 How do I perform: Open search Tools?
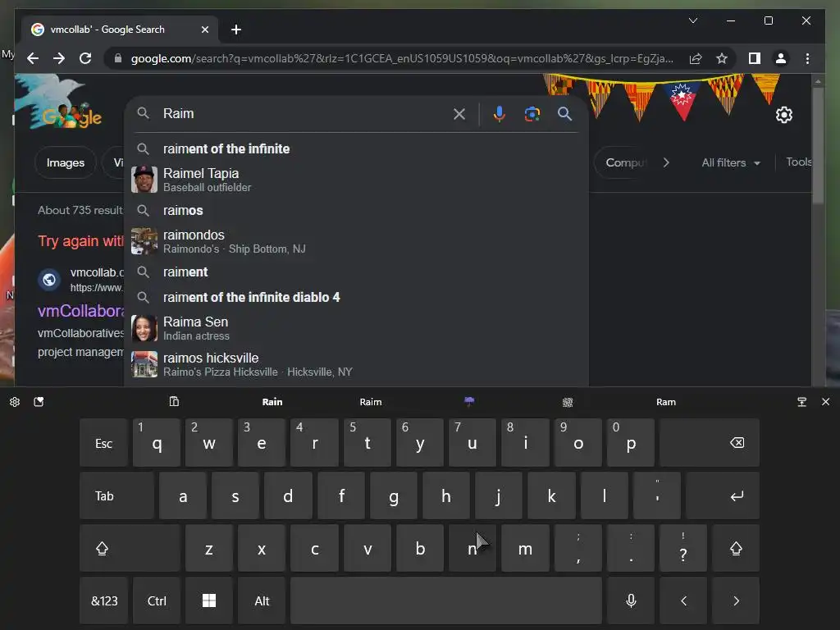[x=798, y=162]
